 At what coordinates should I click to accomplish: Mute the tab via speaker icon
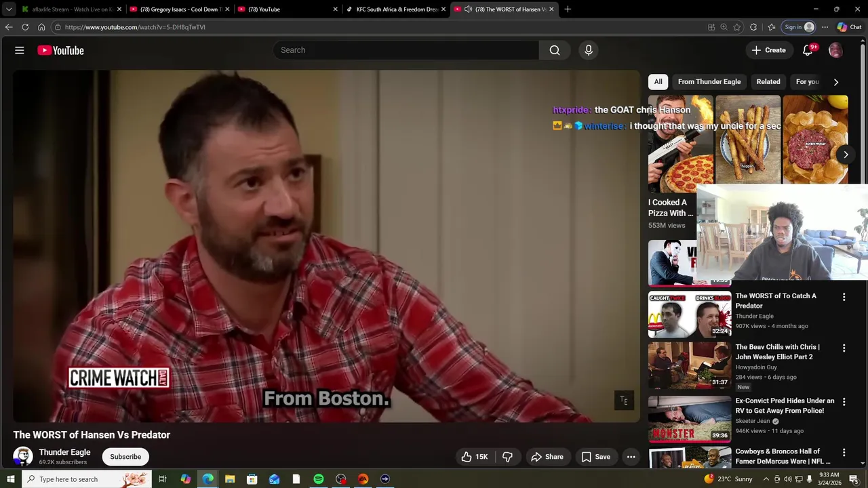coord(468,9)
